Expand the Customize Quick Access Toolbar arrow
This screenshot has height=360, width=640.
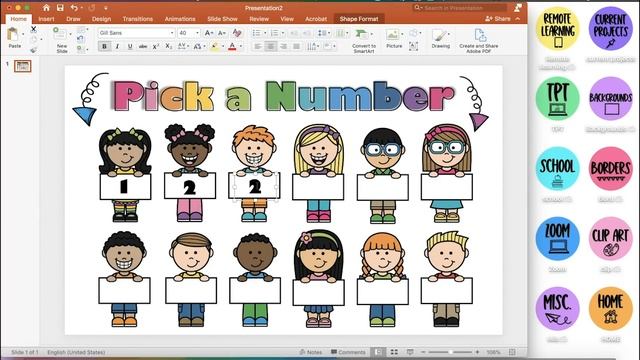point(106,8)
